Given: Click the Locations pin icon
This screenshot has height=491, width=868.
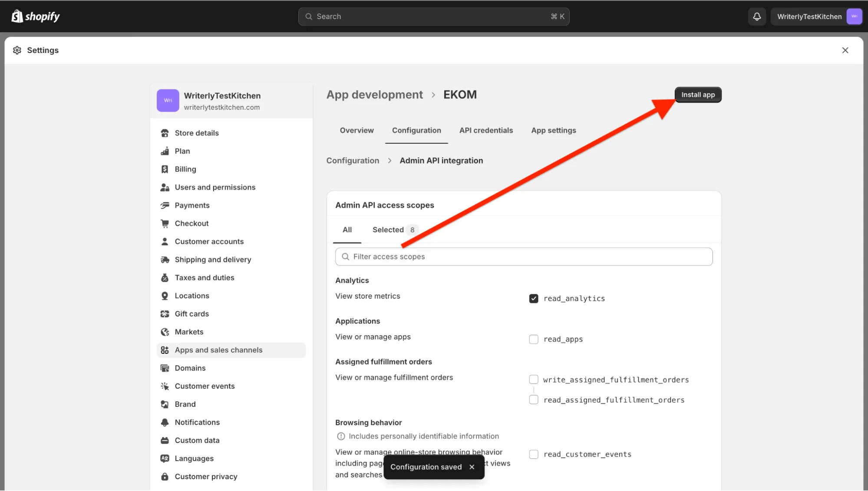Looking at the screenshot, I should [x=165, y=296].
